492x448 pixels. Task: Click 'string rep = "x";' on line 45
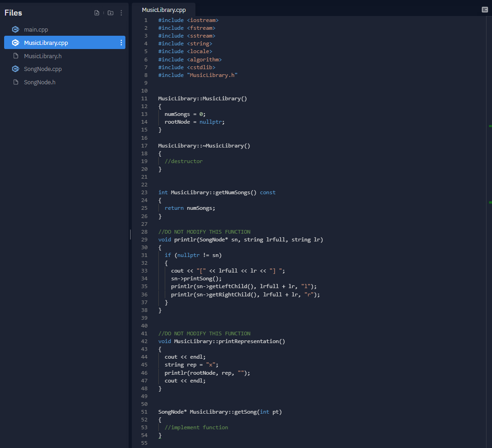(191, 365)
